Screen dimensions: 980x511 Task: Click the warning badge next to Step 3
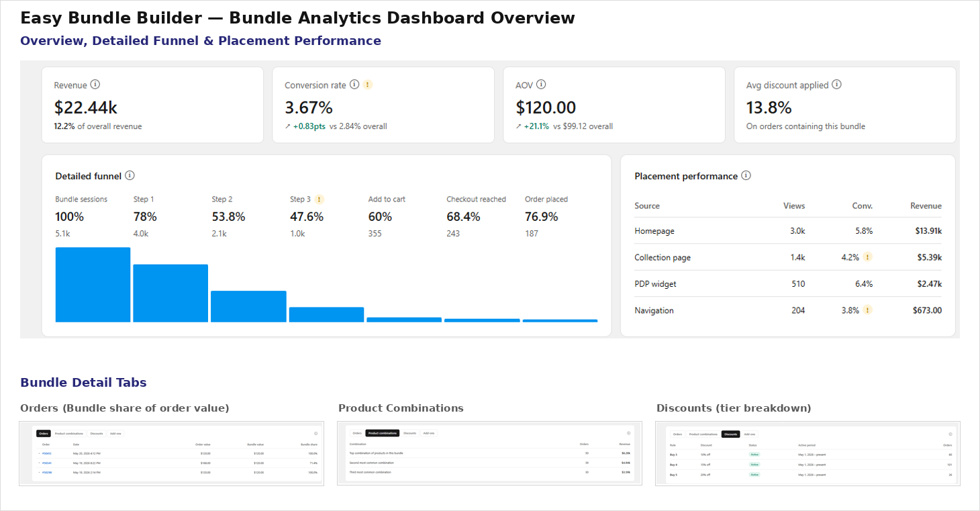pyautogui.click(x=320, y=199)
